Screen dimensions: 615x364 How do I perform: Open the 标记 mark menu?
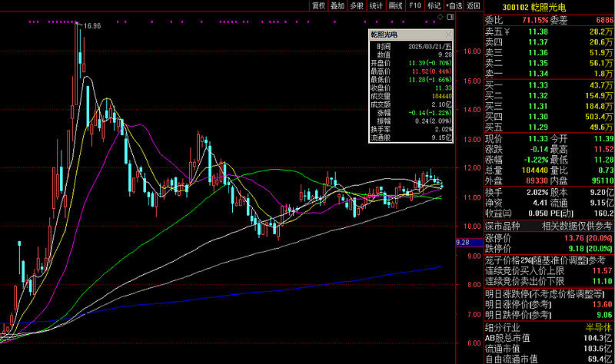[x=434, y=5]
